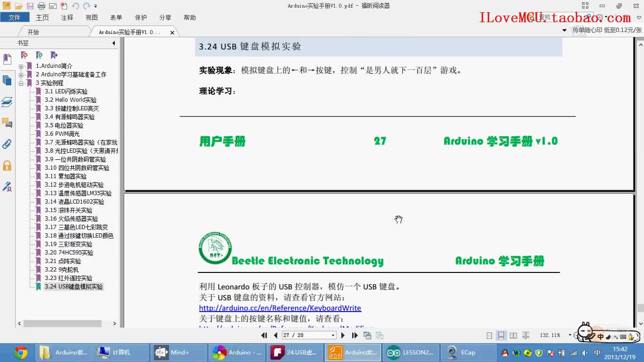
Task: Click the volume icon in system tray
Action: [585, 353]
